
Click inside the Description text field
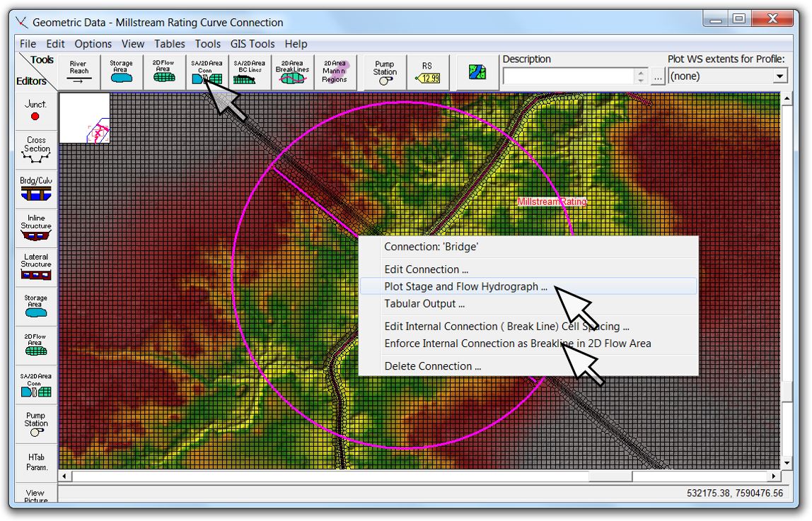tap(568, 76)
